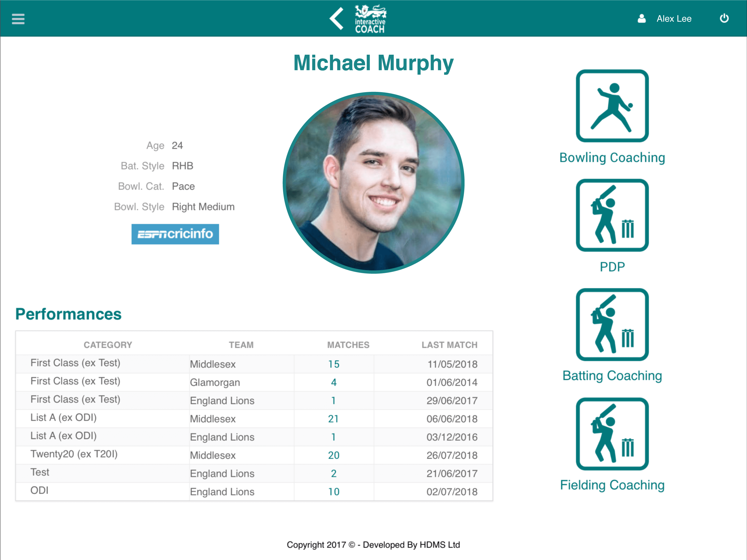The image size is (747, 560).
Task: Open the 21 List A Middlesex matches
Action: point(334,419)
